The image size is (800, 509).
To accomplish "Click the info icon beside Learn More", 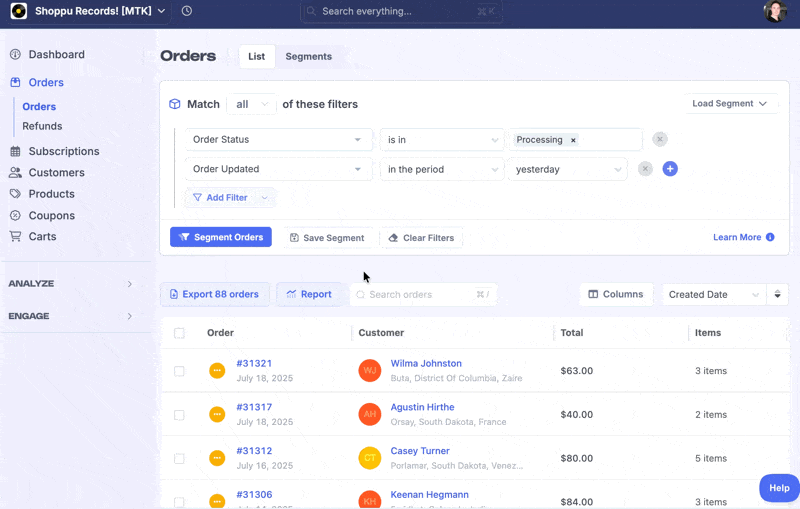I will coord(770,237).
